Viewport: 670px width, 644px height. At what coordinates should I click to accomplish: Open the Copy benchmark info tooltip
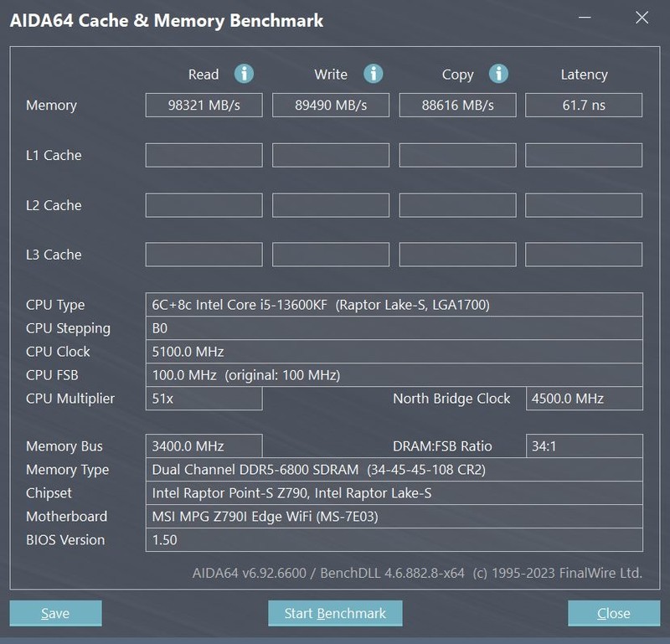tap(498, 74)
